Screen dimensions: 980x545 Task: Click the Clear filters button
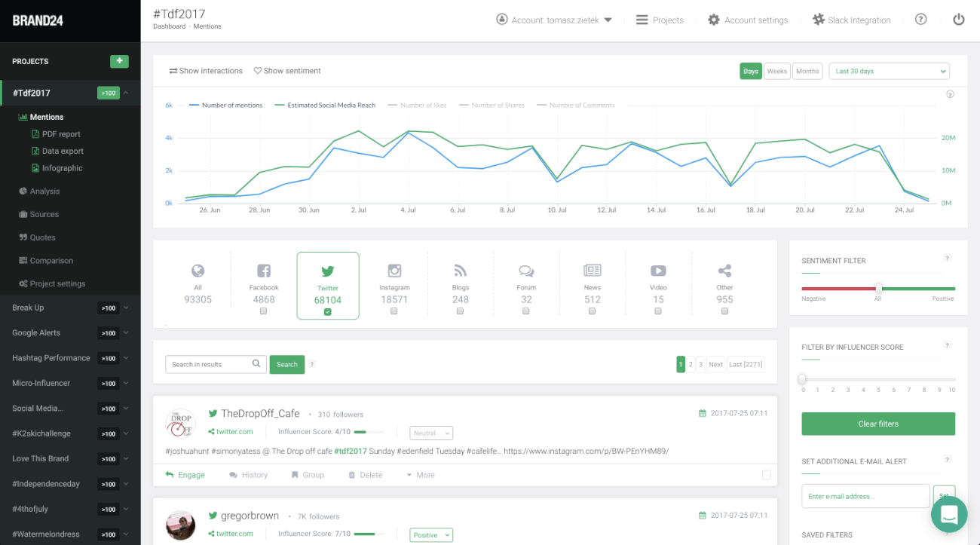click(x=878, y=424)
